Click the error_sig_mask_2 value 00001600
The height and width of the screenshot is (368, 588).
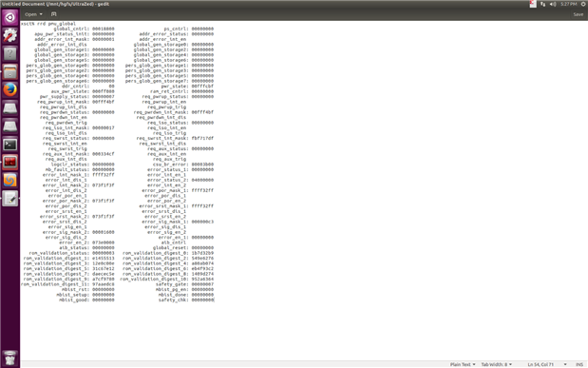pos(104,232)
